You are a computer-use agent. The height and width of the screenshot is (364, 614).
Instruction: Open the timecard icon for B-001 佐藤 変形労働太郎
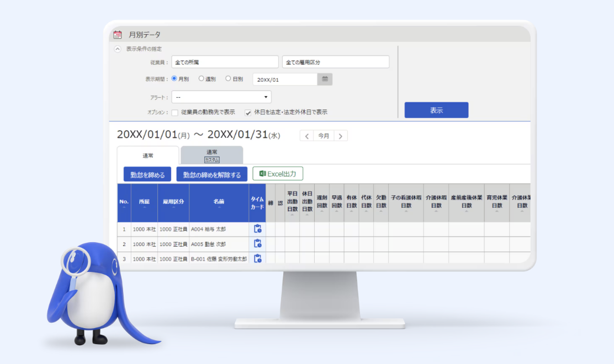coord(257,258)
